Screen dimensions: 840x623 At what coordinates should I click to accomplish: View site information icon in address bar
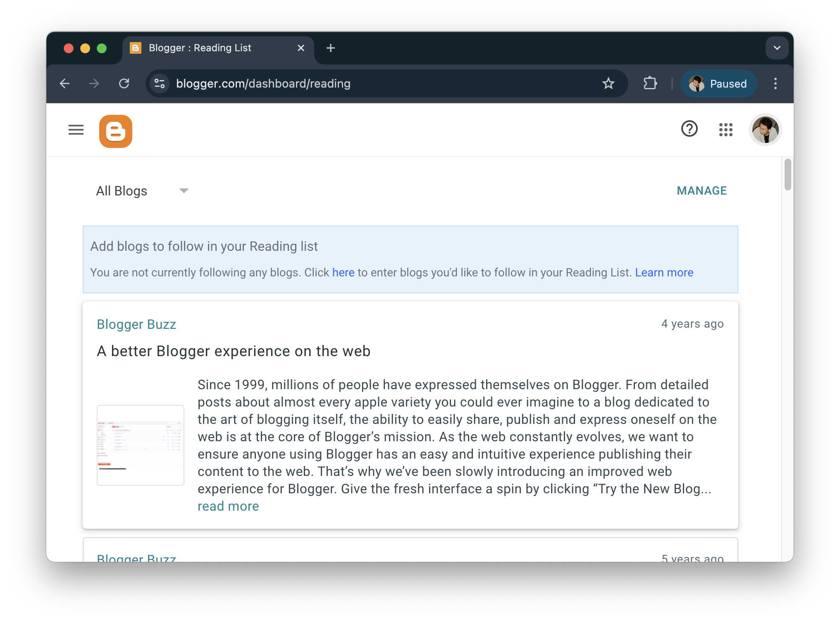pos(160,84)
